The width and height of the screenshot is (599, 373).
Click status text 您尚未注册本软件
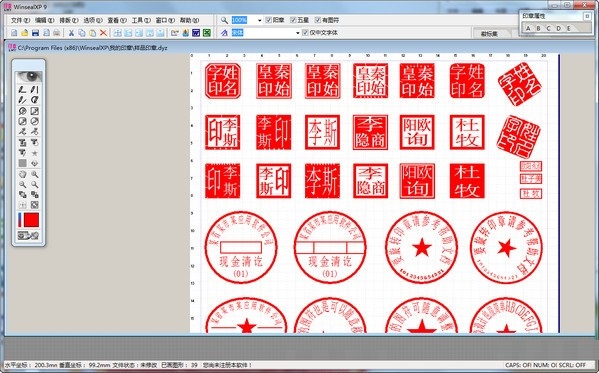tap(227, 365)
